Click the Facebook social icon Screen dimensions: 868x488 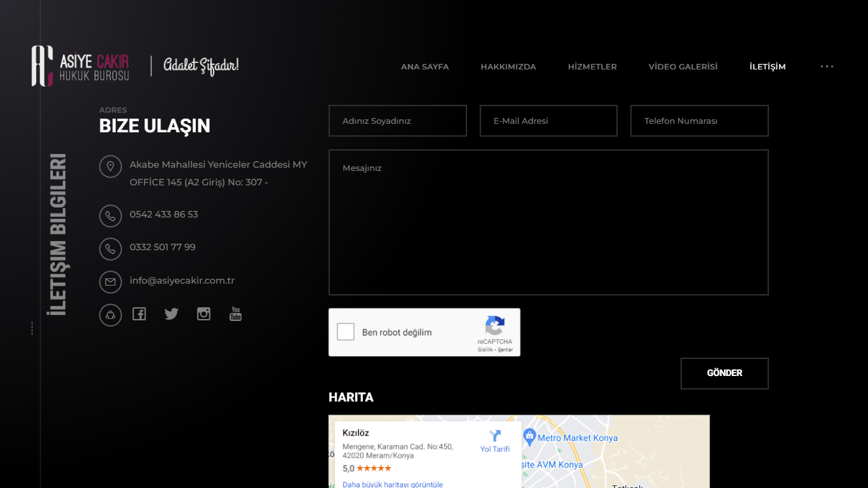pos(139,314)
